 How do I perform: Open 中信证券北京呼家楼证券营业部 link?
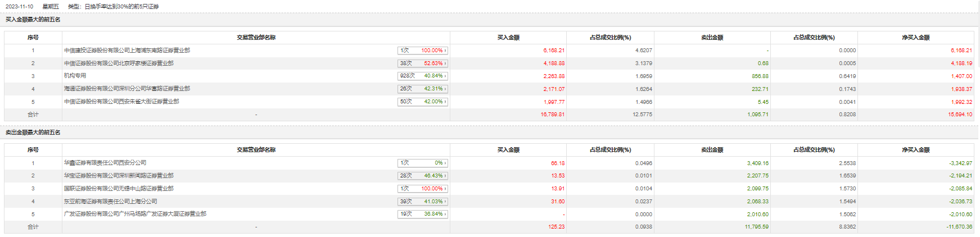coord(119,63)
